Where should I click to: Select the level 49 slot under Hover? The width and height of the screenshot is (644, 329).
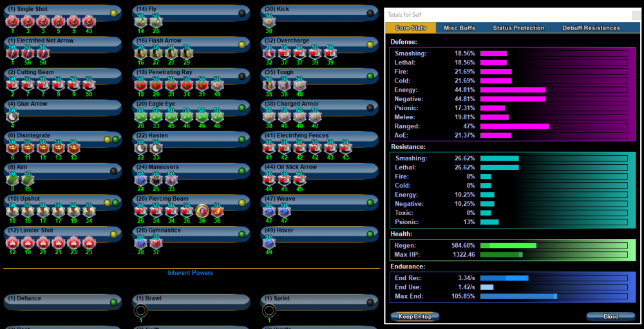[269, 243]
